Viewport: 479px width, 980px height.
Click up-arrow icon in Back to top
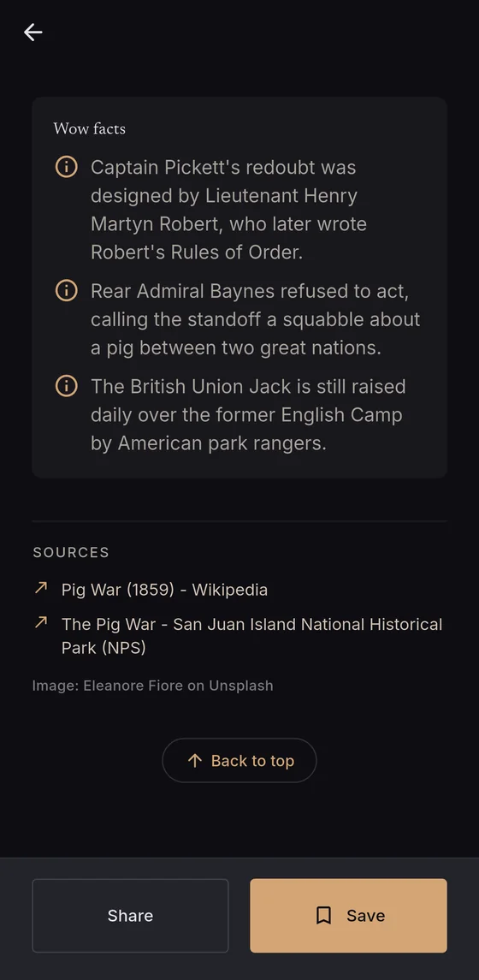click(195, 761)
